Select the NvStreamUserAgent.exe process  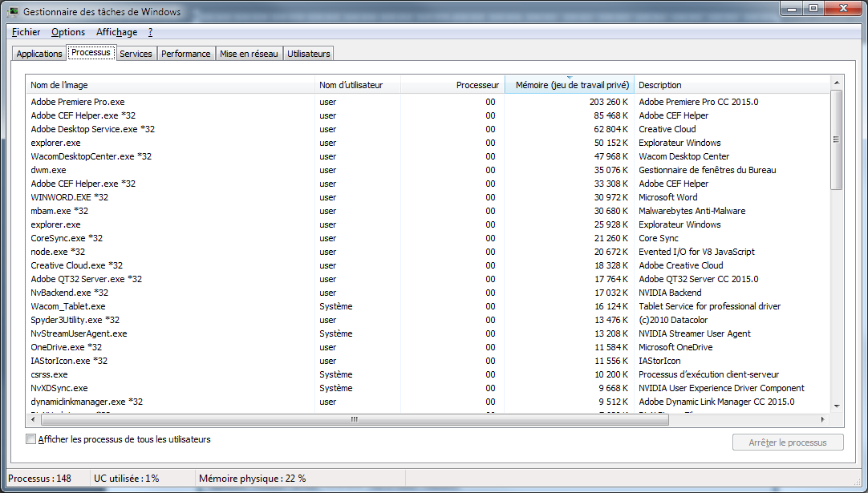click(x=428, y=333)
